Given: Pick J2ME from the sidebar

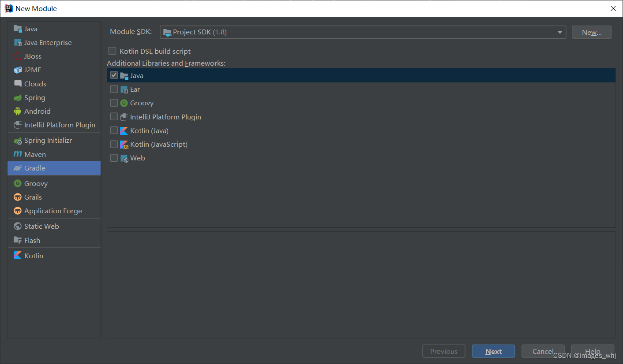Looking at the screenshot, I should 54,70.
